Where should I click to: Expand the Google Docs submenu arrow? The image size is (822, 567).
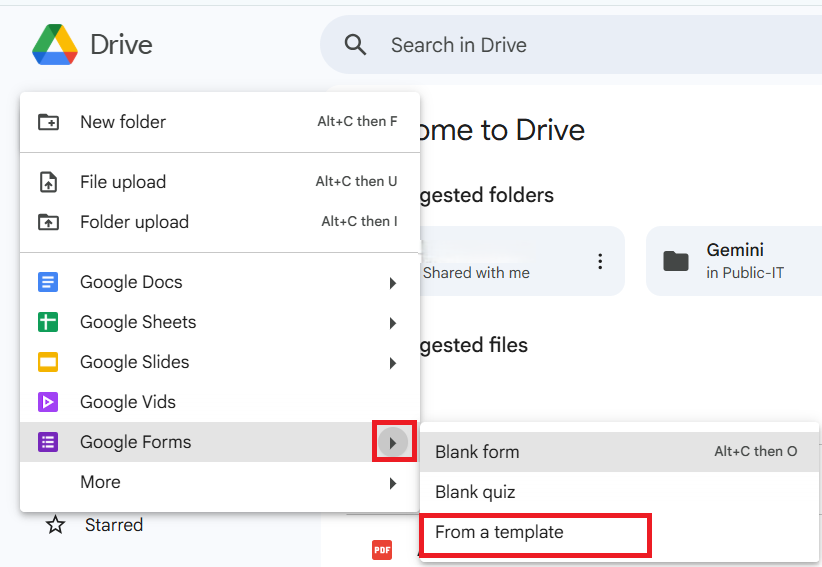coord(393,283)
